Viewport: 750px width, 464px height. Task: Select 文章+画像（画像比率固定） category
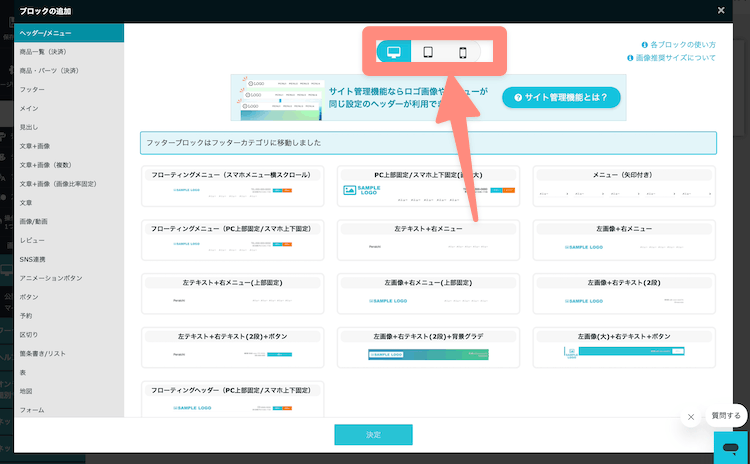point(69,184)
